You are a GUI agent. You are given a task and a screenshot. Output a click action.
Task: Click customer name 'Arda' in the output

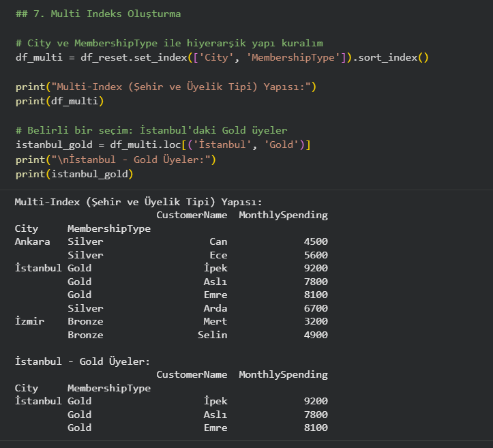tap(215, 308)
